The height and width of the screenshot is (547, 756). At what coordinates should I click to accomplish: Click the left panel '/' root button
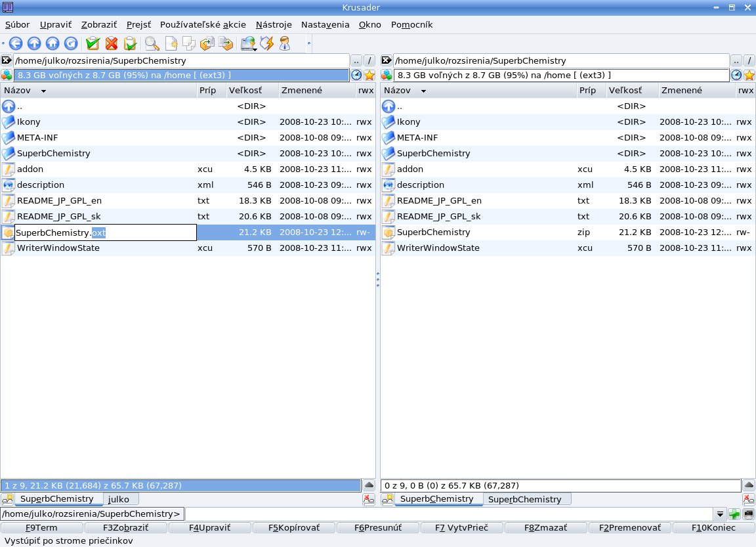click(369, 61)
